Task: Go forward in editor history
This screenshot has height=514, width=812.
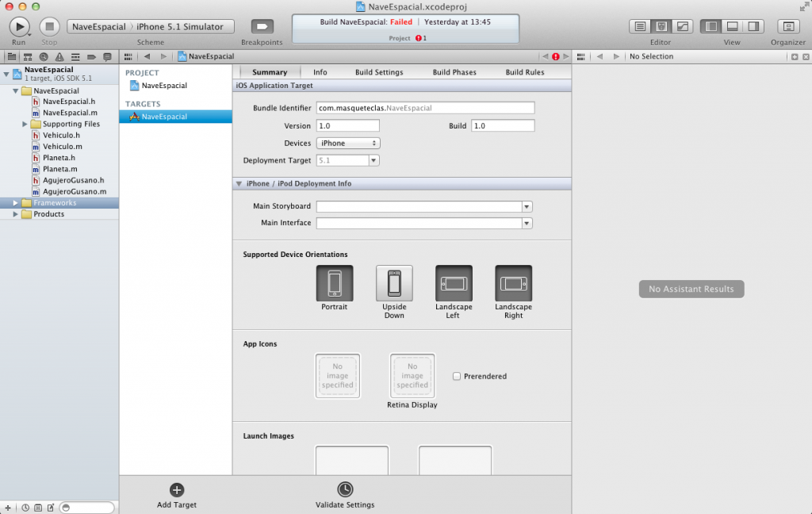Action: 163,56
